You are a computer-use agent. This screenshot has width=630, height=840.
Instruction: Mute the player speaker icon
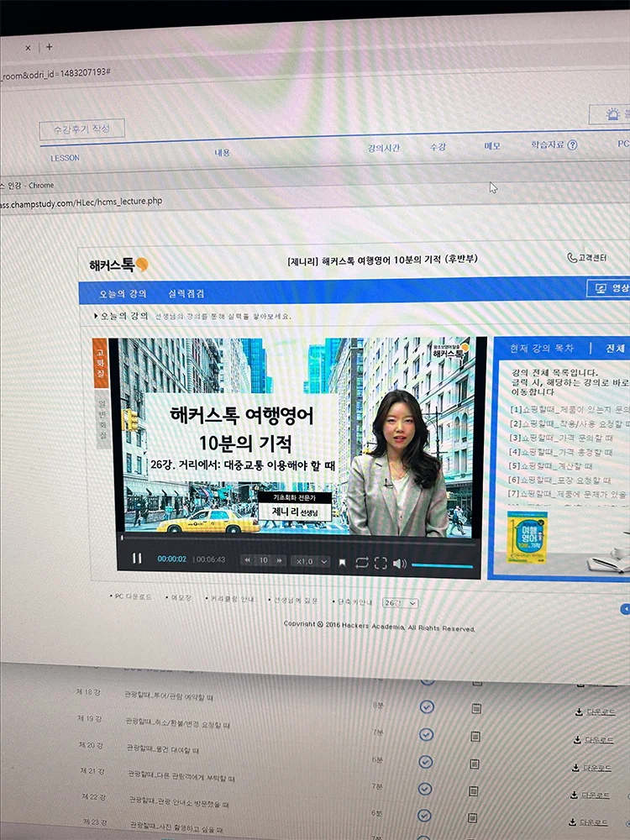(400, 564)
